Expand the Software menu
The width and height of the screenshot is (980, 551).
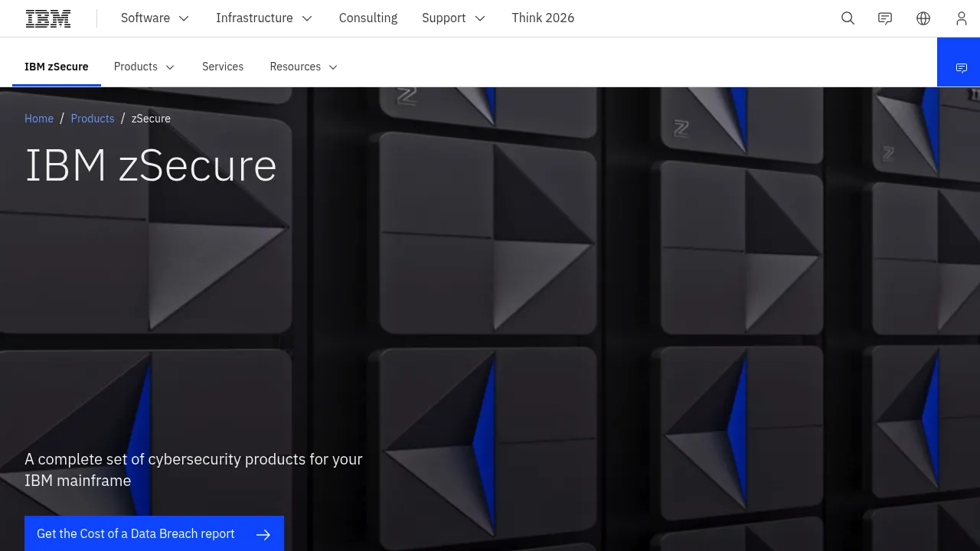(155, 18)
